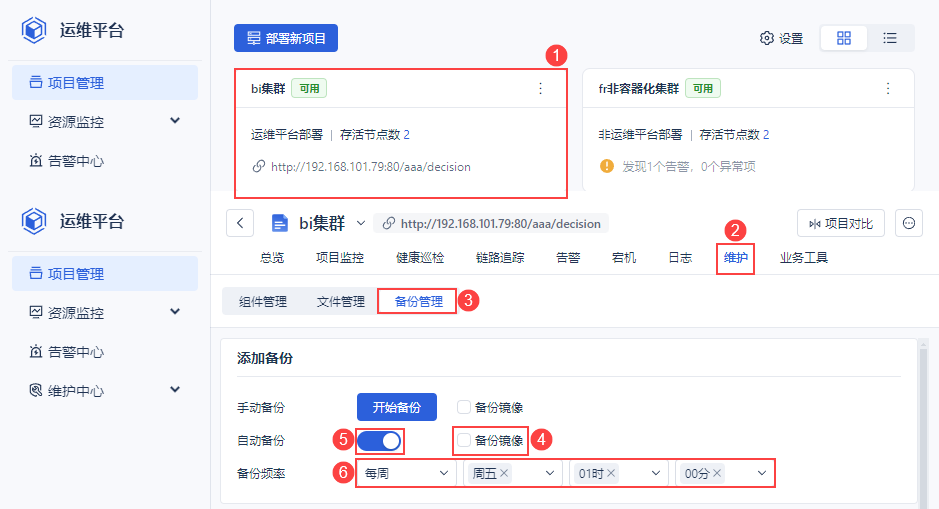The image size is (939, 509).
Task: Toggle the 自动备份 switch
Action: 380,440
